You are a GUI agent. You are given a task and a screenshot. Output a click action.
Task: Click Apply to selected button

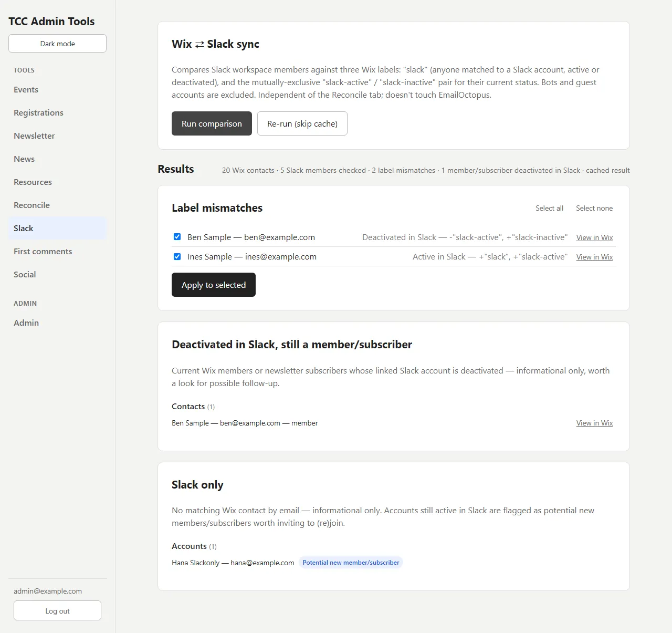[214, 285]
